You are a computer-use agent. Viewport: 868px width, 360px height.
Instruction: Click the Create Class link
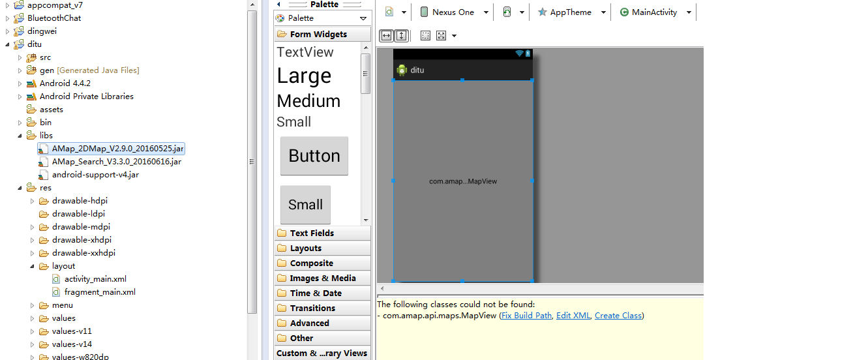pos(618,316)
